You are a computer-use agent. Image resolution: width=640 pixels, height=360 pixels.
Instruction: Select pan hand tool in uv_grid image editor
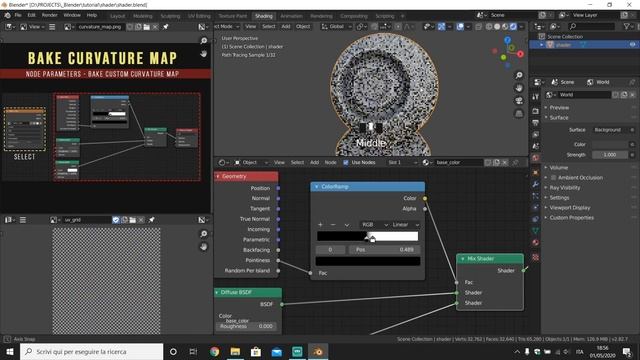tap(204, 247)
